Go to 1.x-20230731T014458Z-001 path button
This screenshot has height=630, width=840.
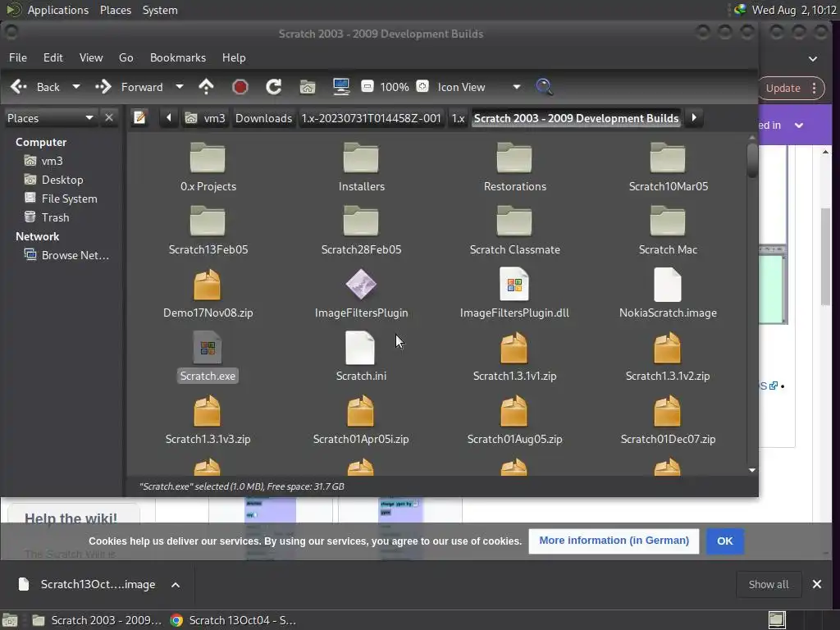tap(372, 118)
